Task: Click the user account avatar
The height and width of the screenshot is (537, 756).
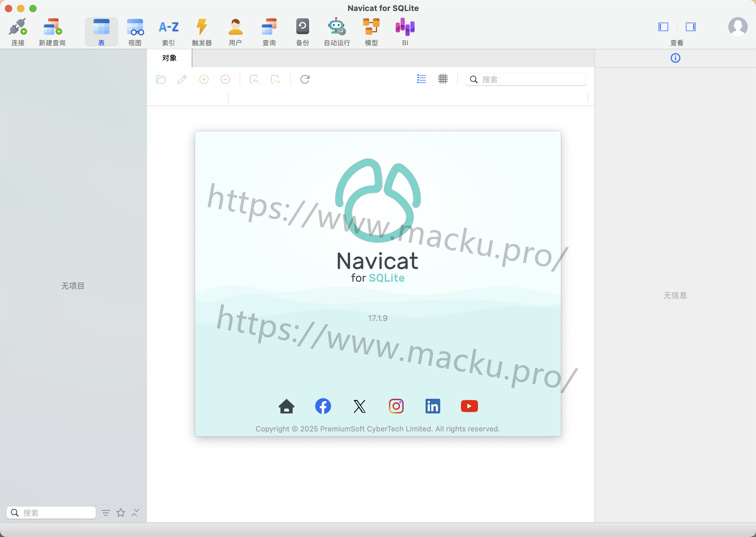Action: 738,27
